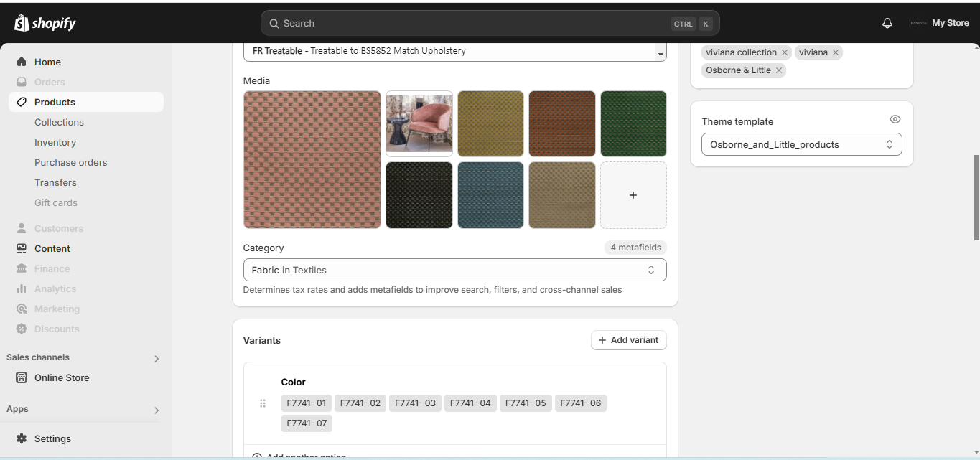Click the Settings gear icon
The height and width of the screenshot is (460, 980).
(22, 438)
